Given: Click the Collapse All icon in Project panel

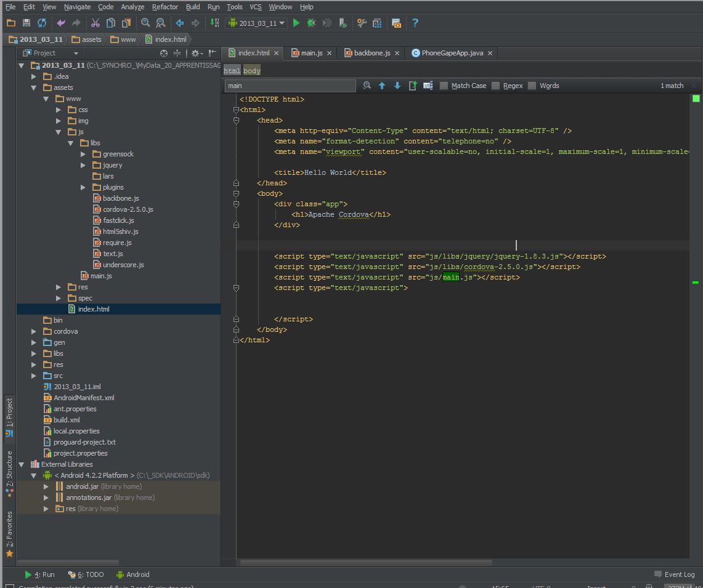Looking at the screenshot, I should [x=177, y=54].
